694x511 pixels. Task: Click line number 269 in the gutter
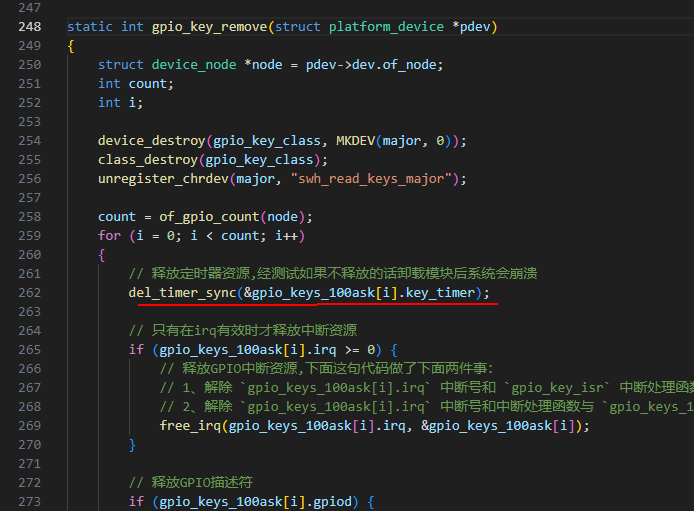(x=30, y=426)
